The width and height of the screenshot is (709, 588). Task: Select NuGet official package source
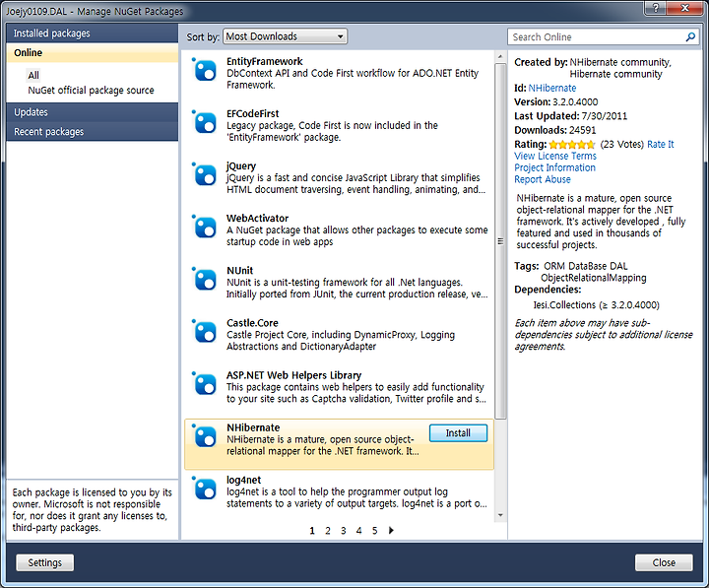tap(91, 90)
